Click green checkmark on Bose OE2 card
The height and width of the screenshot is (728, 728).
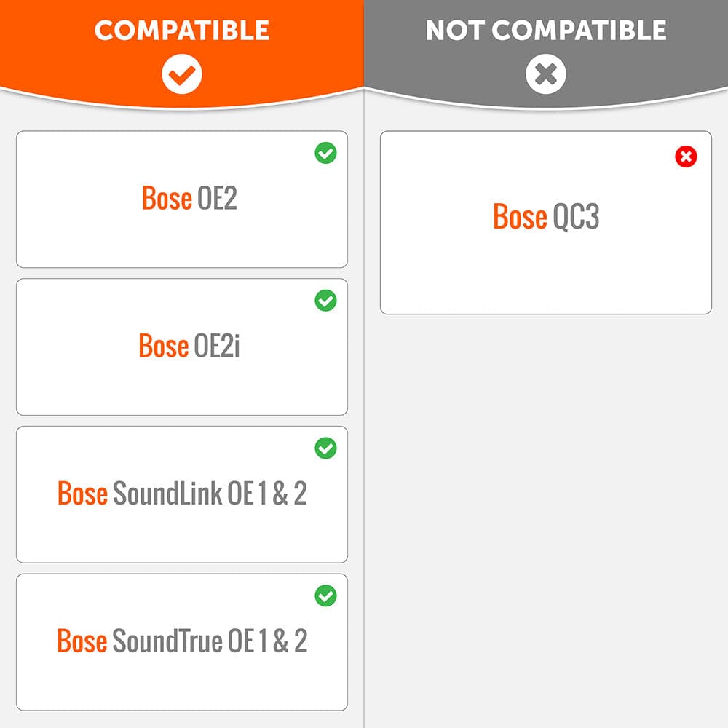325,153
